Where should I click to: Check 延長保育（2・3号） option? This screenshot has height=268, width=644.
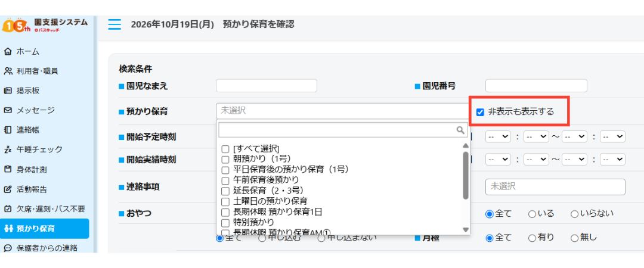click(x=225, y=191)
